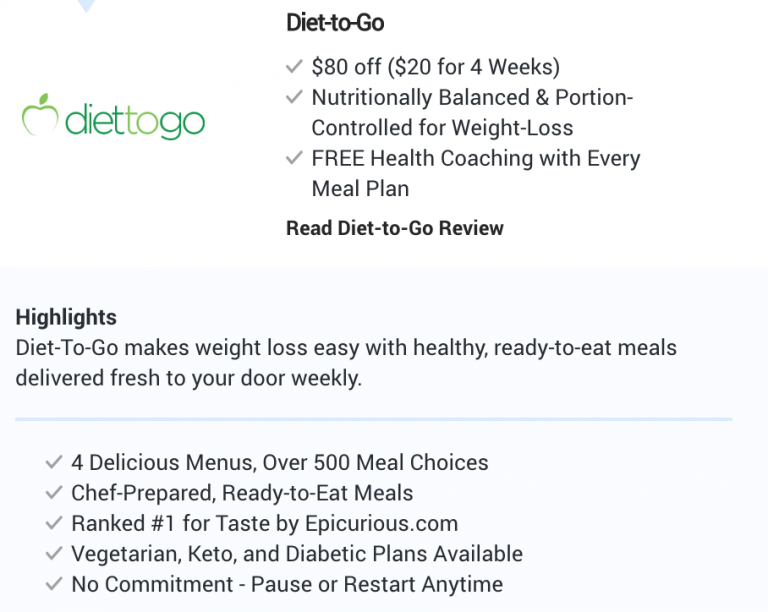Click checkmark beside No Commitment
This screenshot has width=768, height=612.
(x=54, y=584)
